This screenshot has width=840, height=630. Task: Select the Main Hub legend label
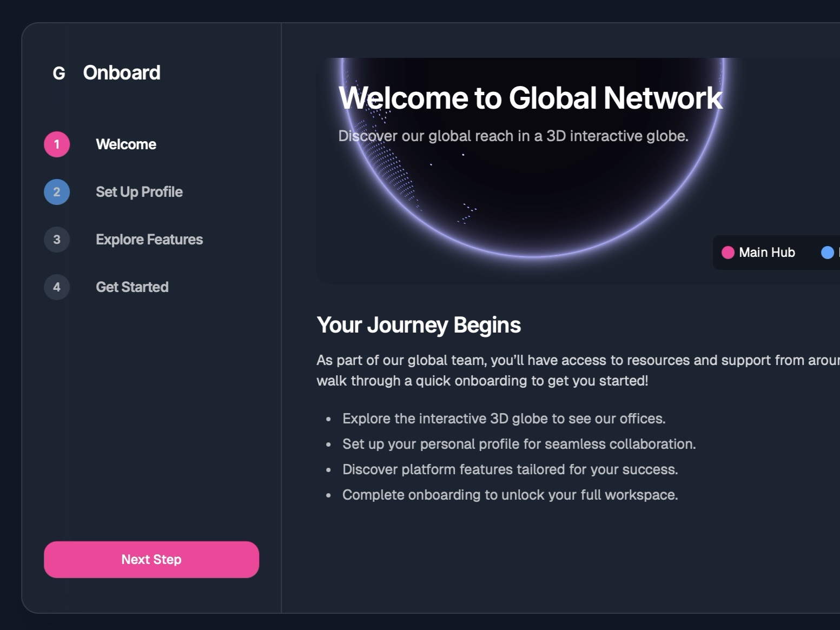click(x=767, y=252)
